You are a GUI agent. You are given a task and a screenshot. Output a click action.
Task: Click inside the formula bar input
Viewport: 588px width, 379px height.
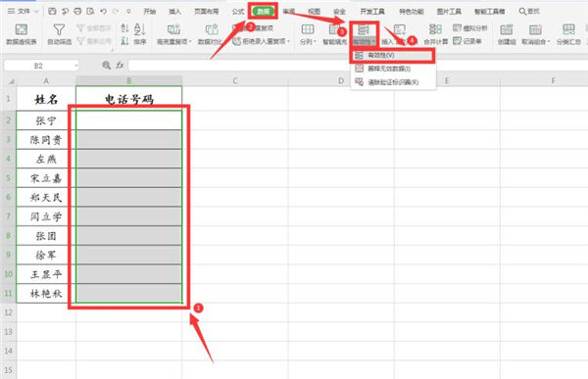(x=358, y=66)
